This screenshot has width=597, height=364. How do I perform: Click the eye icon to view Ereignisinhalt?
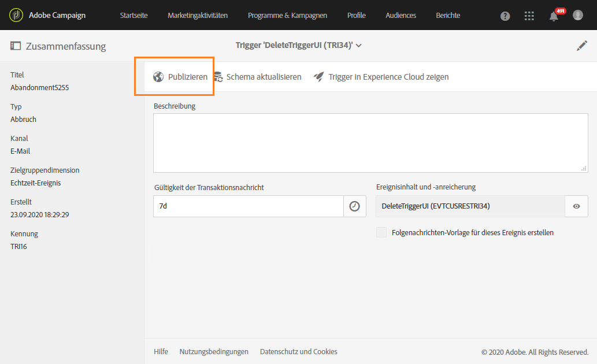pyautogui.click(x=576, y=206)
